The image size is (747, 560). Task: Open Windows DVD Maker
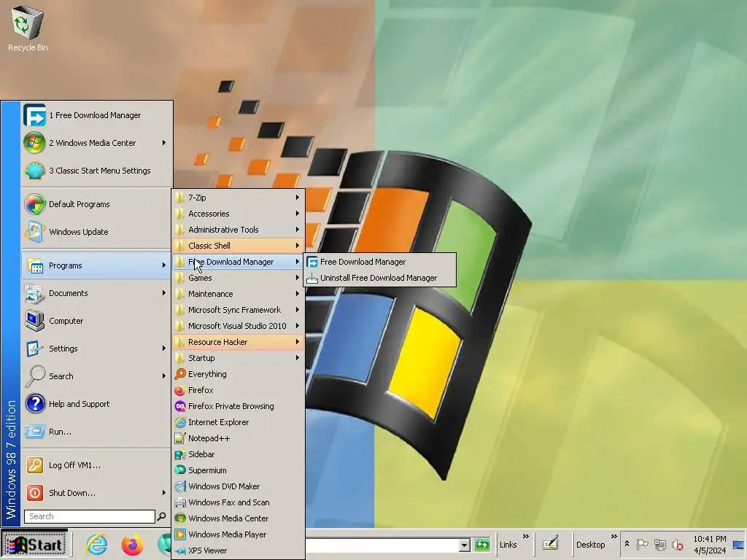239,486
